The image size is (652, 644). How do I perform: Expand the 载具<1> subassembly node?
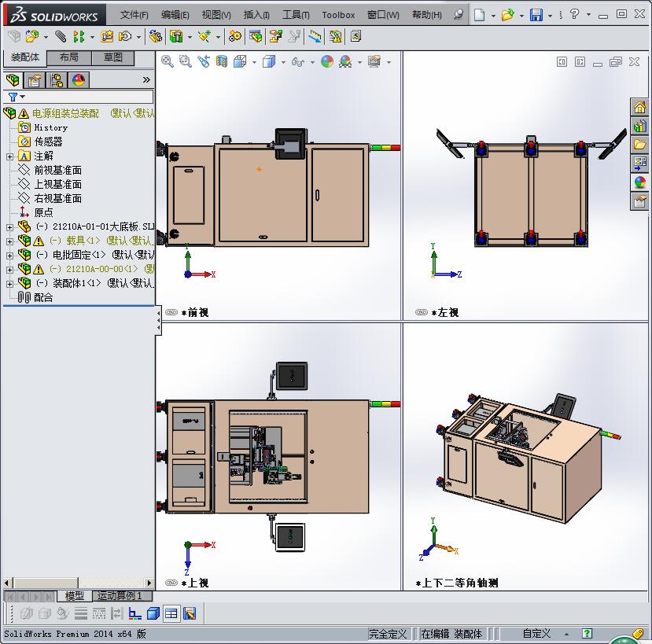tap(10, 241)
